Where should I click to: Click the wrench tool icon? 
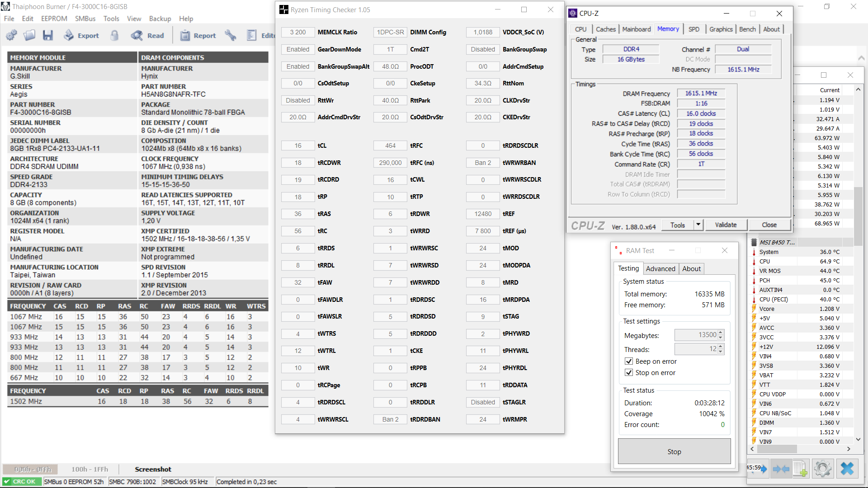point(231,35)
